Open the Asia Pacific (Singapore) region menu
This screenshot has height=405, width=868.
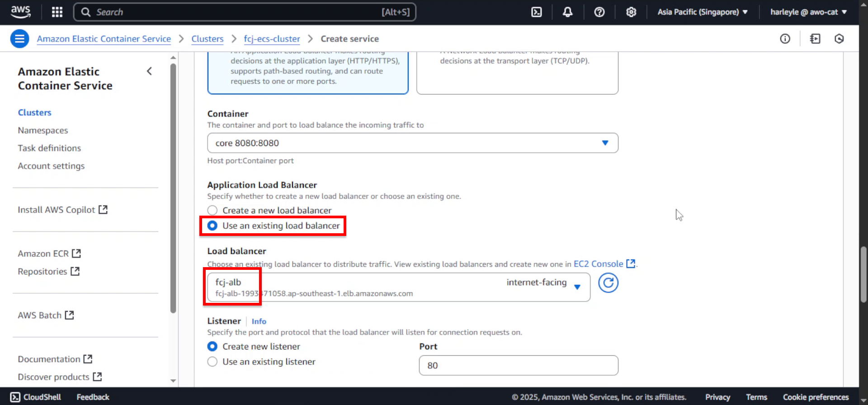point(703,12)
